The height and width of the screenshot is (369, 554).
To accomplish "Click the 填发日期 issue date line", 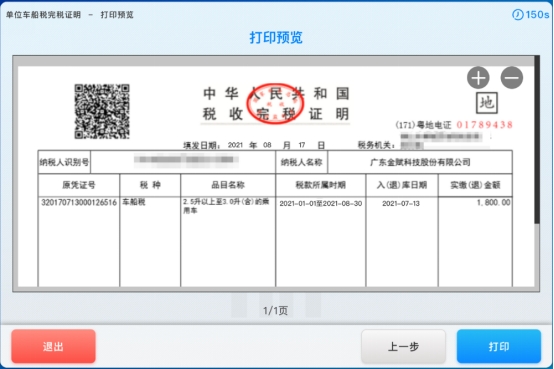I will 254,145.
